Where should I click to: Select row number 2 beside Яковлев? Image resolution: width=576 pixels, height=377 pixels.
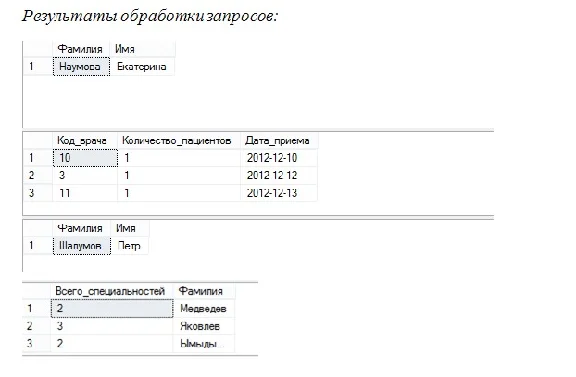click(36, 326)
